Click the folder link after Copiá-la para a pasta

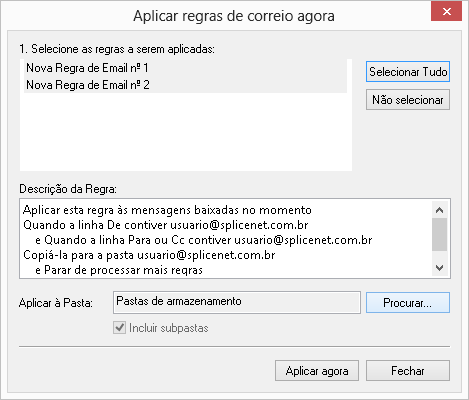(206, 255)
